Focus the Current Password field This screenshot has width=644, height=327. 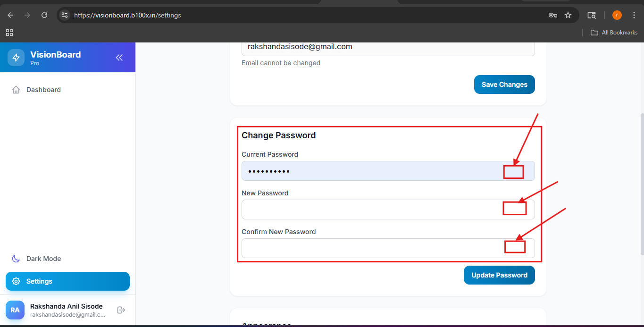(388, 171)
